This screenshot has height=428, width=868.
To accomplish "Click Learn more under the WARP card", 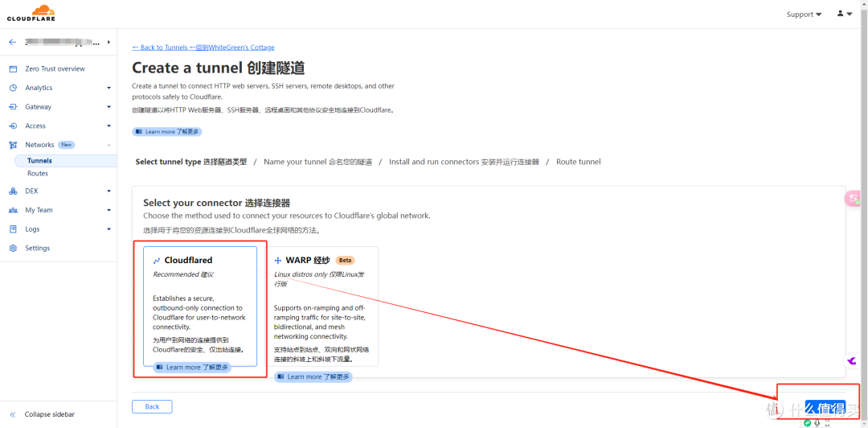I will 313,377.
